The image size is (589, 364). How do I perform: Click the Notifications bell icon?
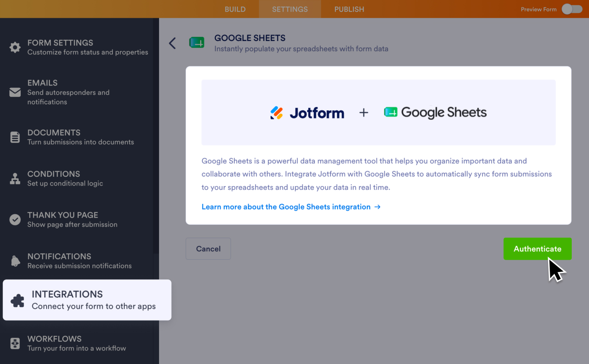tap(15, 261)
